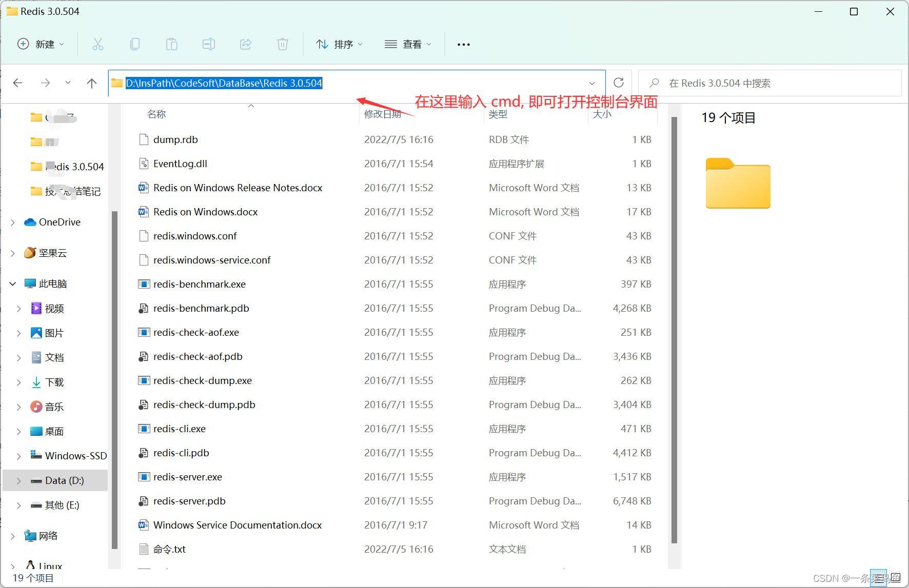The height and width of the screenshot is (588, 909).
Task: Open the 新建 new item dropdown
Action: (41, 44)
